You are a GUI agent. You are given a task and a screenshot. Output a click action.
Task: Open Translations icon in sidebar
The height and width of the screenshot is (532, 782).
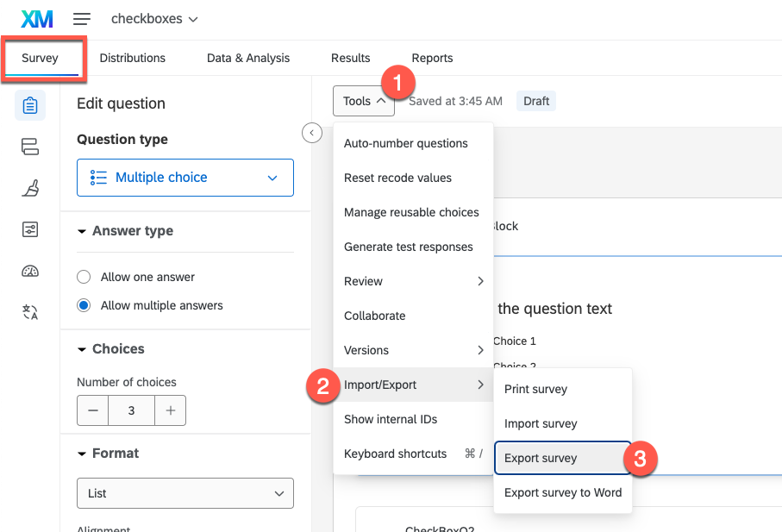[30, 312]
